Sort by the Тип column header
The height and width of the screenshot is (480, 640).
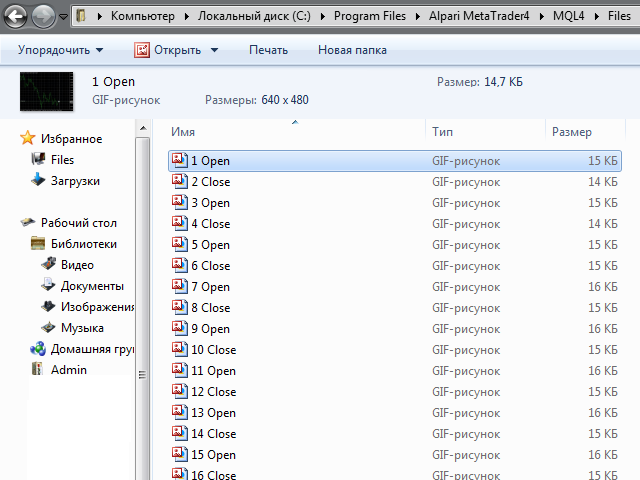click(442, 132)
